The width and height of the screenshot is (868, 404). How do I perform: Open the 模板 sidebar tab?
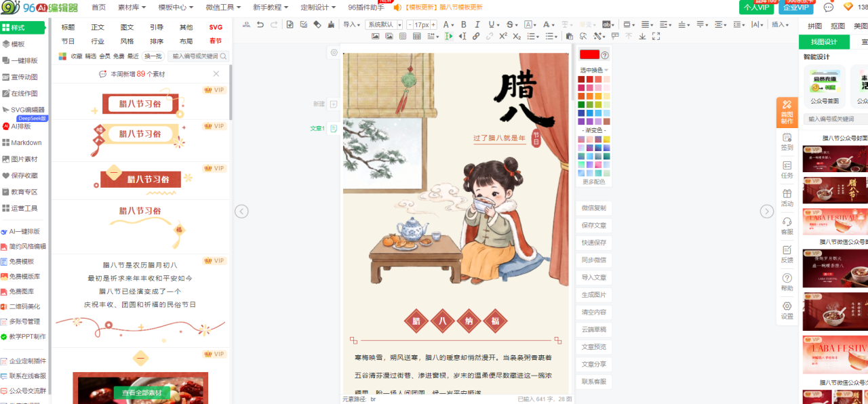point(18,44)
